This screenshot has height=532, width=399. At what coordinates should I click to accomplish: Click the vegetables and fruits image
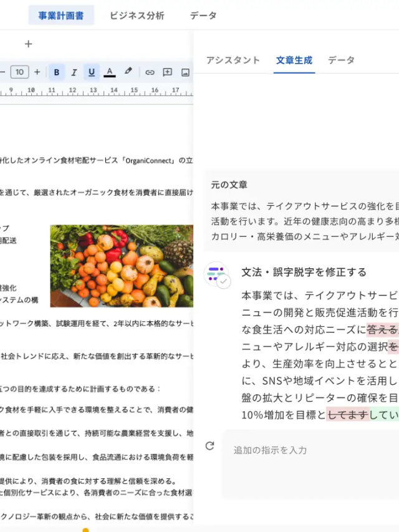click(x=122, y=266)
